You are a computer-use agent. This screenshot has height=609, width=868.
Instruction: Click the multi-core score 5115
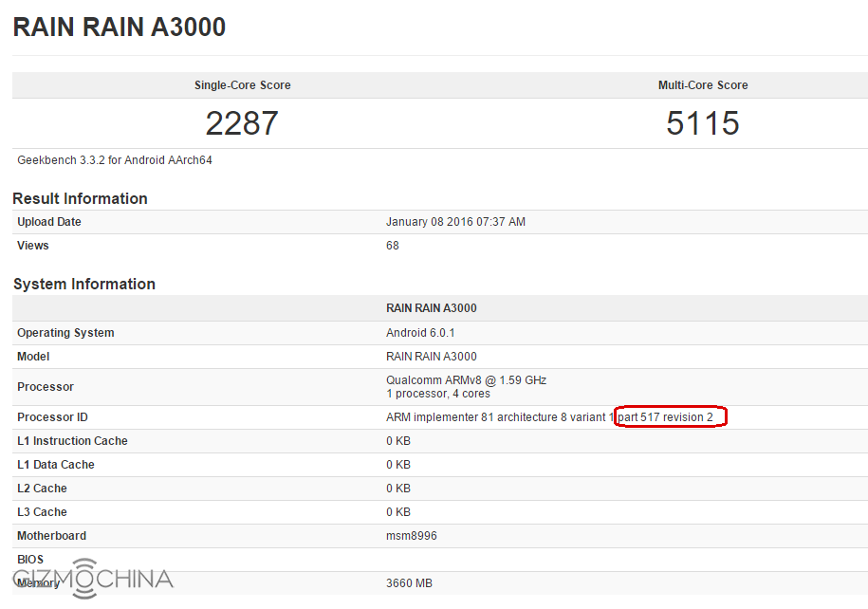coord(703,123)
